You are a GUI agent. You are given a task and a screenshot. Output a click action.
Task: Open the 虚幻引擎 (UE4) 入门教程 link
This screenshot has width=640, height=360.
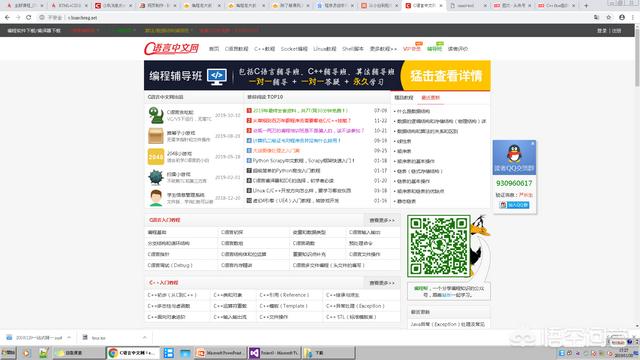[x=296, y=200]
